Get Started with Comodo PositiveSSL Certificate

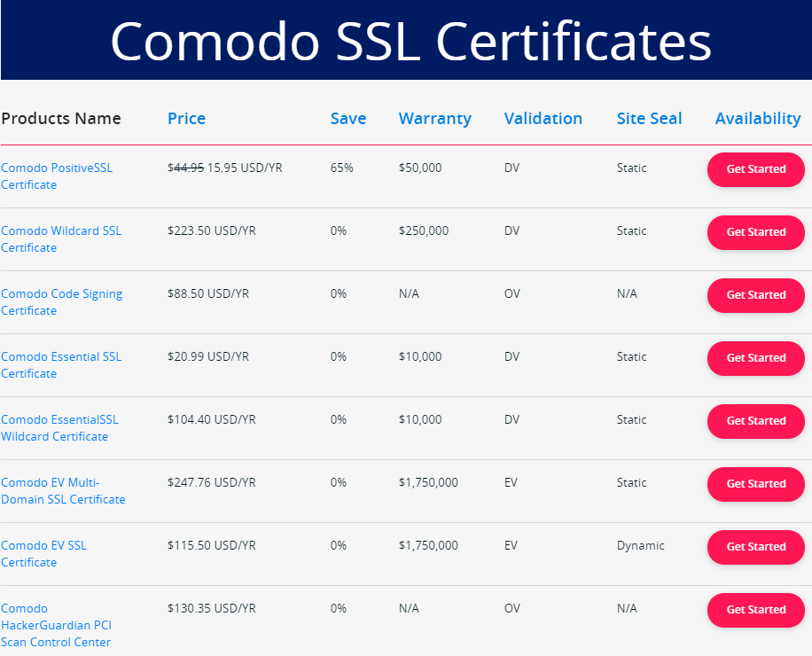point(755,169)
